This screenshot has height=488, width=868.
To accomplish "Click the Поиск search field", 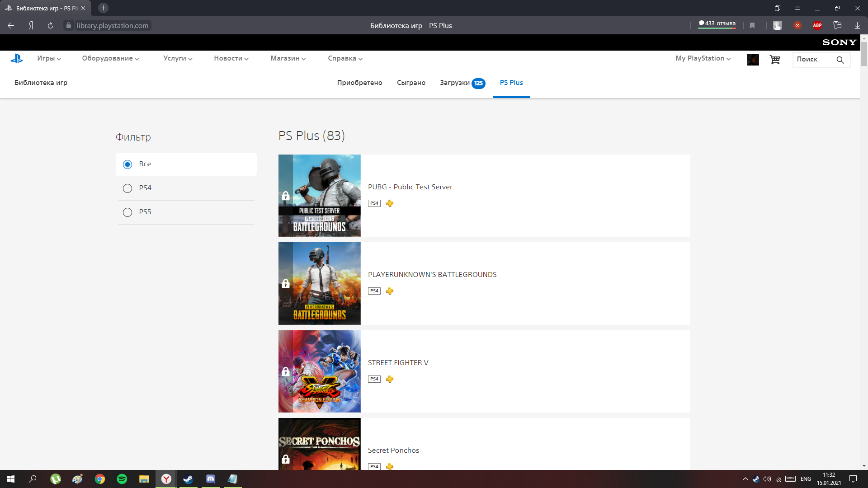I will [814, 60].
